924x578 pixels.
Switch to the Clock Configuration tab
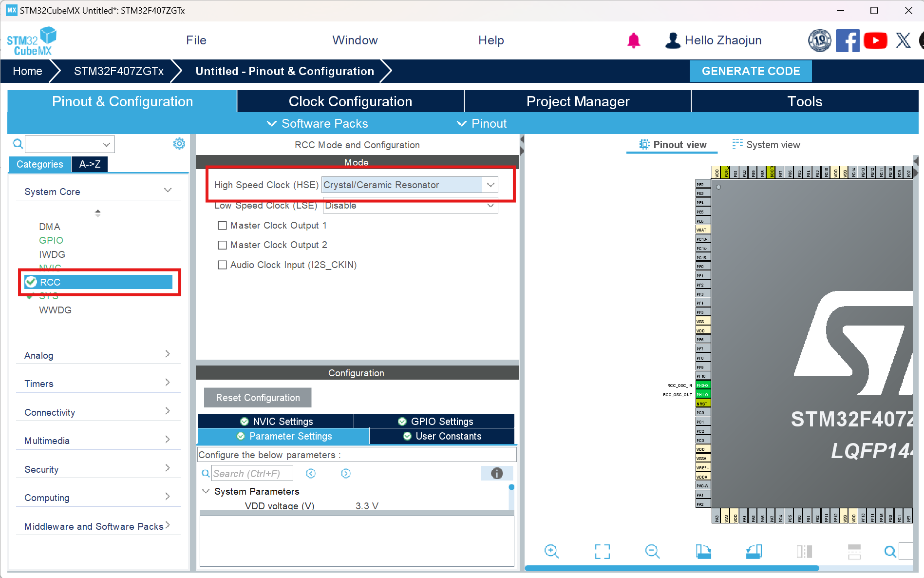coord(350,101)
